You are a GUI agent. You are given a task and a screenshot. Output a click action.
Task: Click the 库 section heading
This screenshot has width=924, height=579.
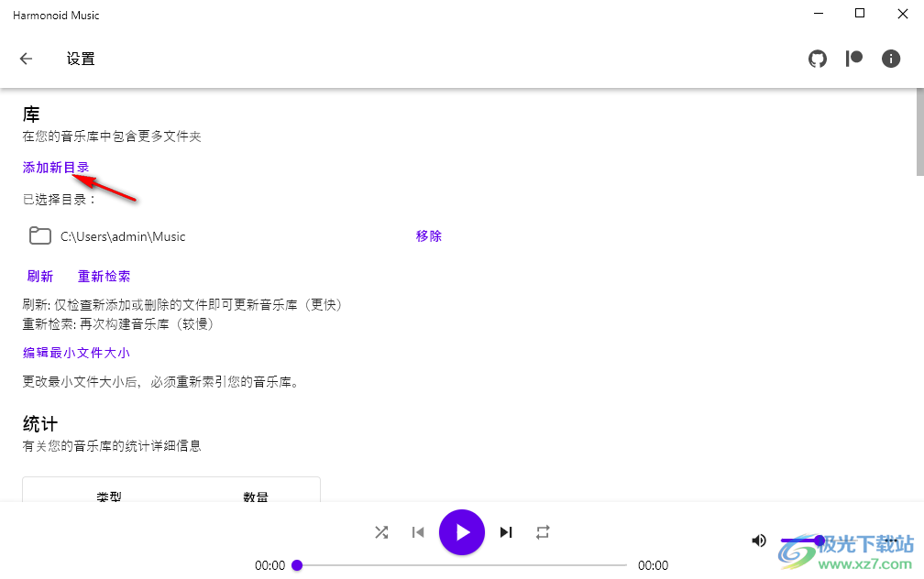(31, 115)
